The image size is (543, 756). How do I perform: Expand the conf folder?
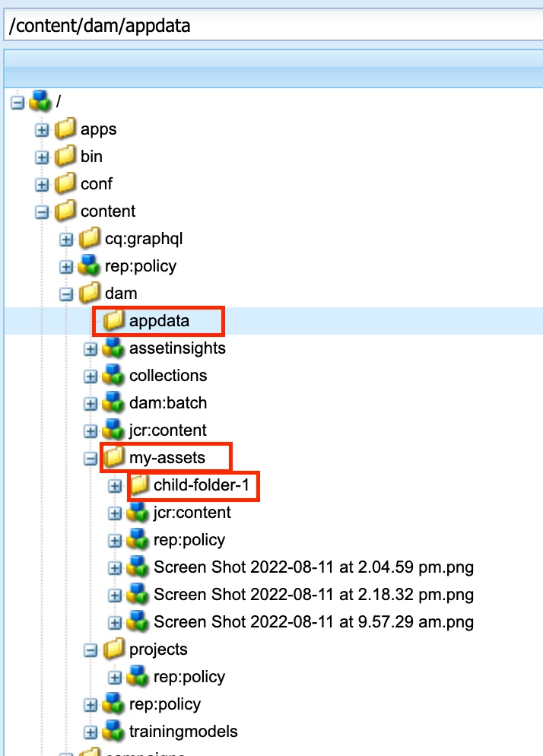click(x=42, y=185)
